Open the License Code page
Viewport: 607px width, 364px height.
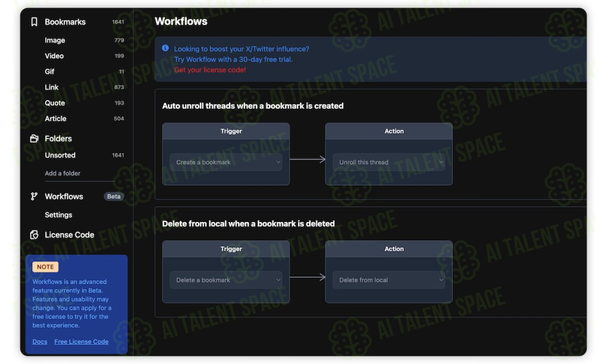pos(69,235)
